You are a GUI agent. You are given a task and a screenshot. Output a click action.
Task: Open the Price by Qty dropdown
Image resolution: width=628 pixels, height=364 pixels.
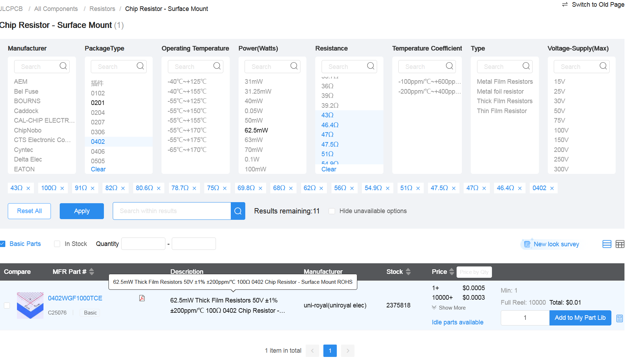(x=474, y=272)
